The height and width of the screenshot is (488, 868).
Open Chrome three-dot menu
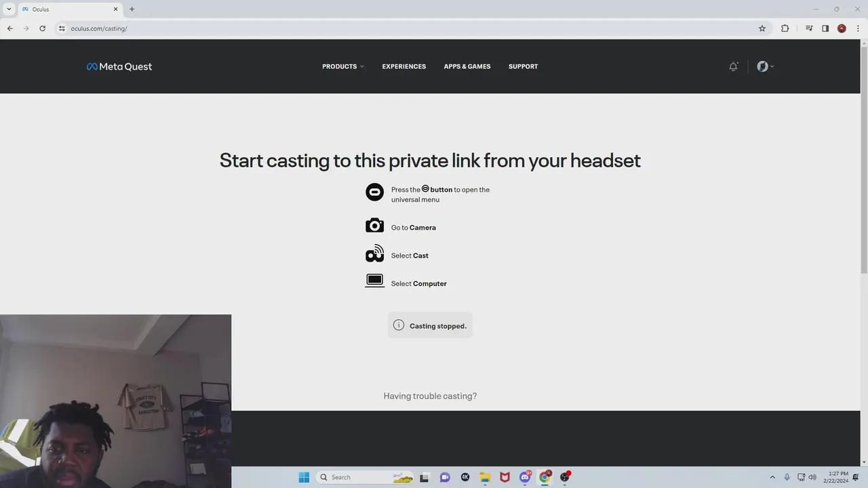(858, 28)
